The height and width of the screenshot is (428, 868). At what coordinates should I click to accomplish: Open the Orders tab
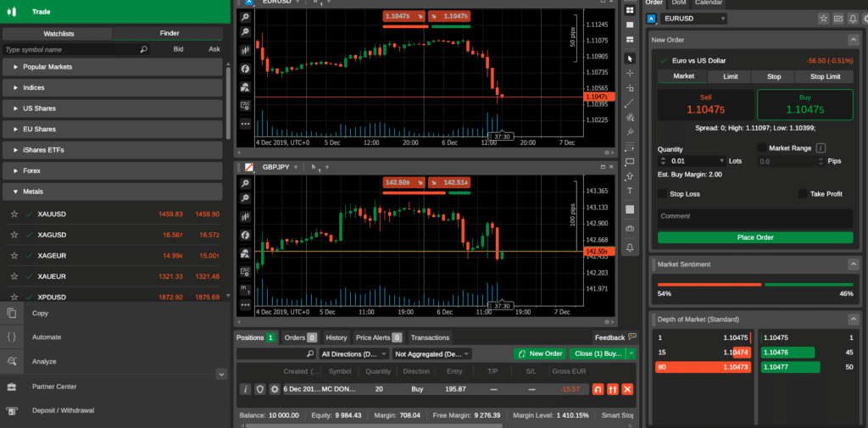tap(300, 337)
